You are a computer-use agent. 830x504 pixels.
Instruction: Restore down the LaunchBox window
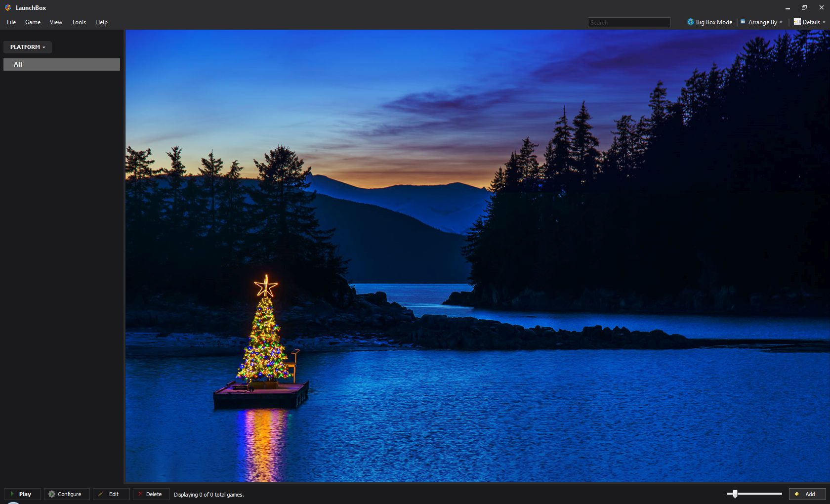coord(804,7)
